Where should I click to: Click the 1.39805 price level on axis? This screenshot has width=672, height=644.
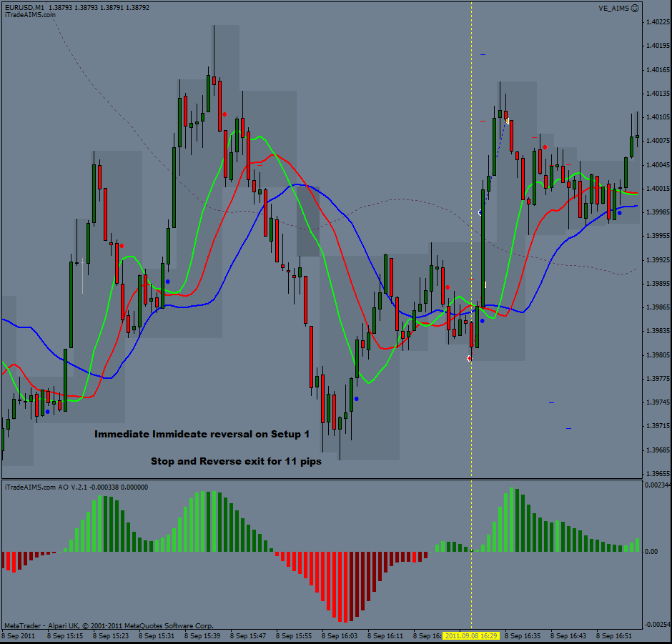pyautogui.click(x=658, y=355)
